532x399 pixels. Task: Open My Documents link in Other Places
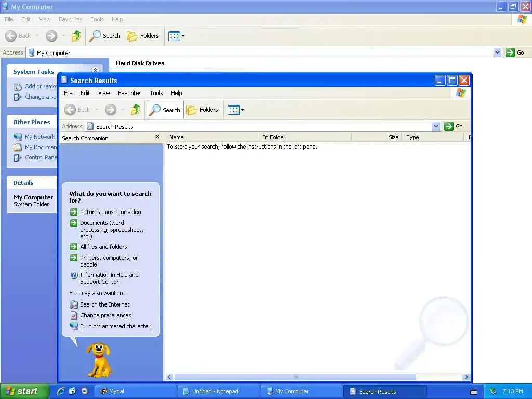[35, 147]
